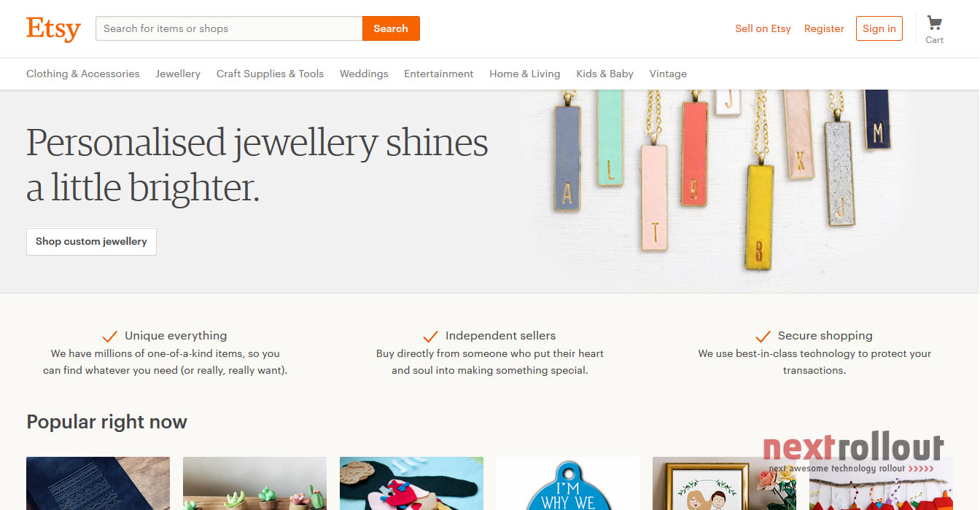Open the dark notebook product thumbnail
This screenshot has width=980, height=510.
click(x=98, y=484)
